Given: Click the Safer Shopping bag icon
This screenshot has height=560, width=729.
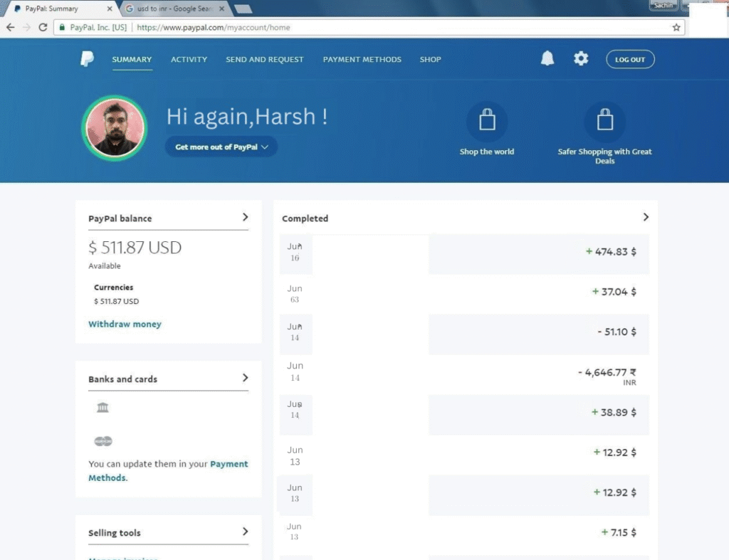Looking at the screenshot, I should click(604, 121).
